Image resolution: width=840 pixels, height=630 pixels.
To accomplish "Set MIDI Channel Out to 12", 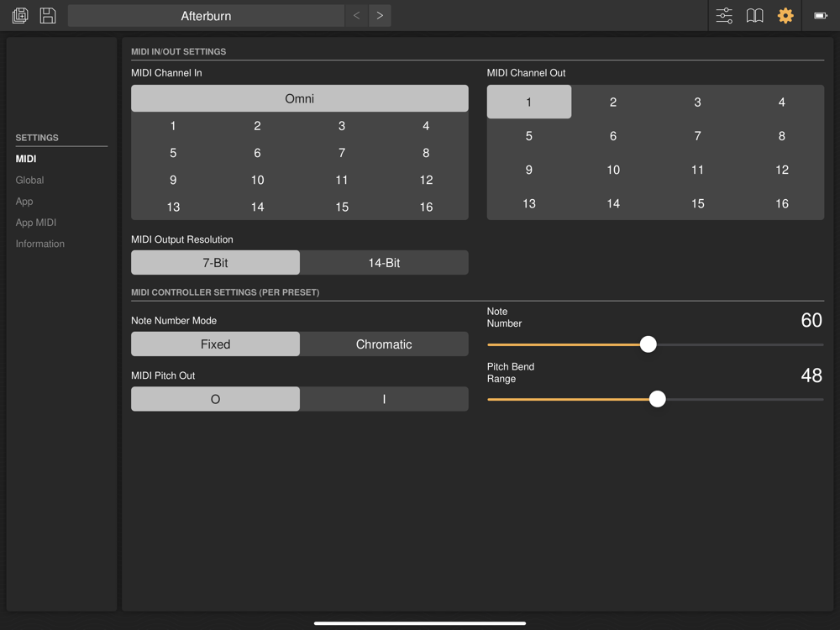I will pos(781,170).
